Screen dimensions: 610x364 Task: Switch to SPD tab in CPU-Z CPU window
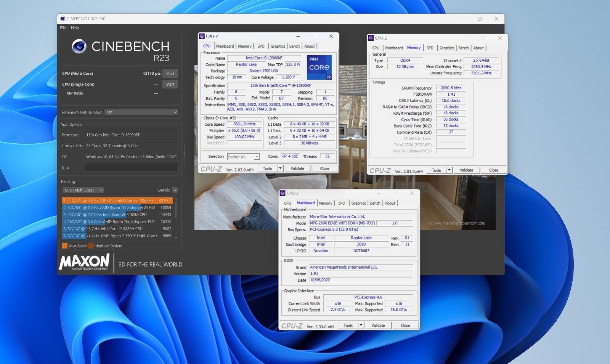click(261, 46)
